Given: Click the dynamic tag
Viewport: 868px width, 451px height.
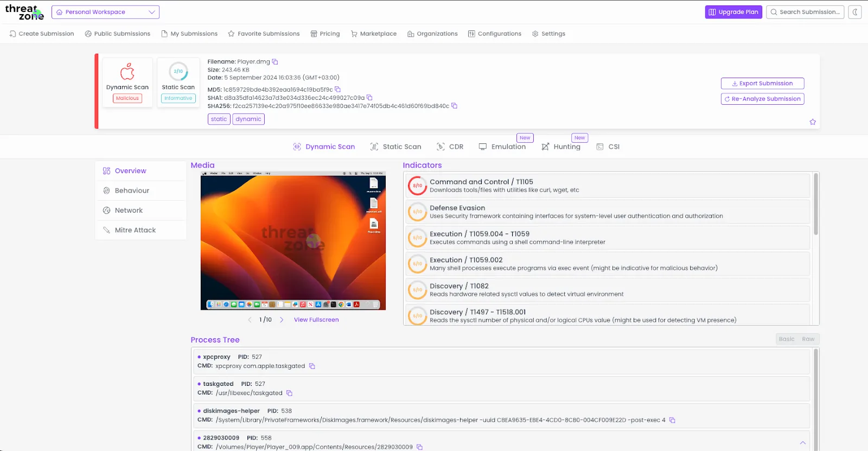Looking at the screenshot, I should pyautogui.click(x=248, y=119).
